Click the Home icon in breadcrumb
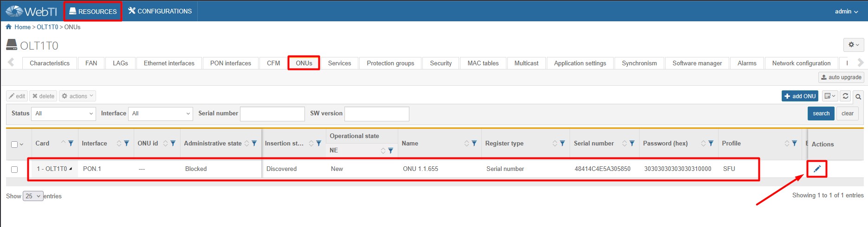868x227 pixels. pos(8,27)
